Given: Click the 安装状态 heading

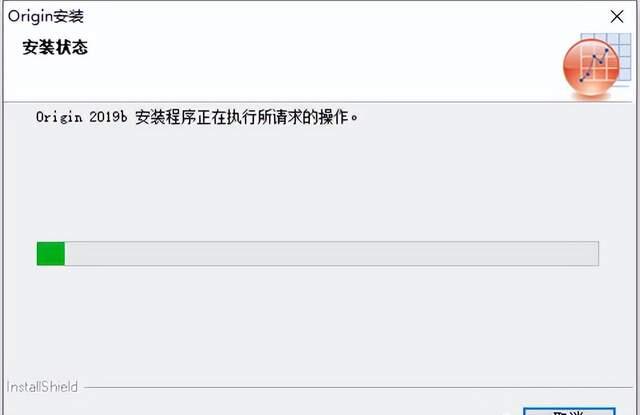Looking at the screenshot, I should [x=55, y=47].
